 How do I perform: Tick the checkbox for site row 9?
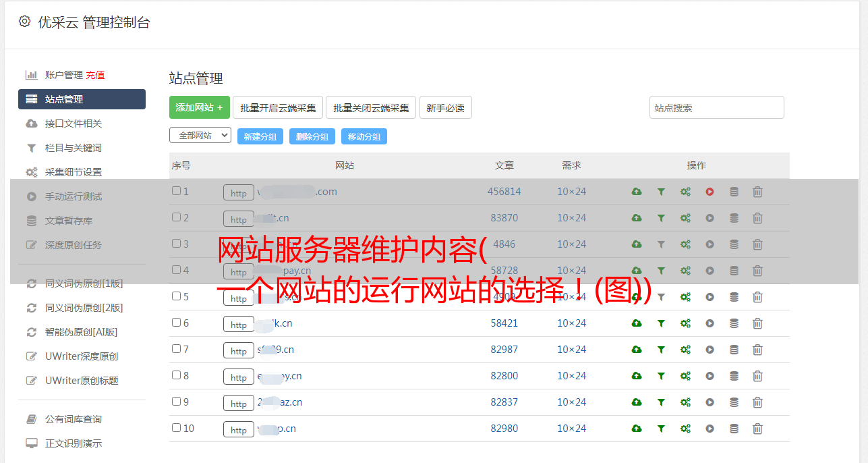pyautogui.click(x=177, y=402)
